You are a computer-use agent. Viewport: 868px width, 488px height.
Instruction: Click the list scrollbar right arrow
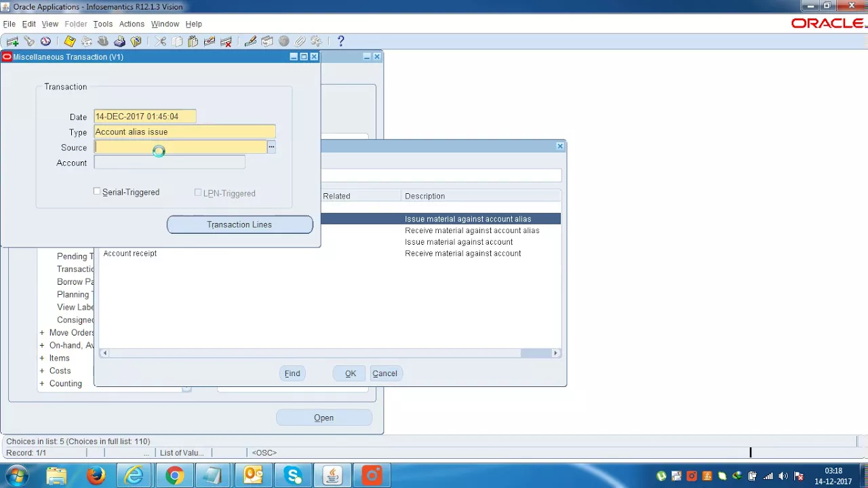pyautogui.click(x=556, y=353)
